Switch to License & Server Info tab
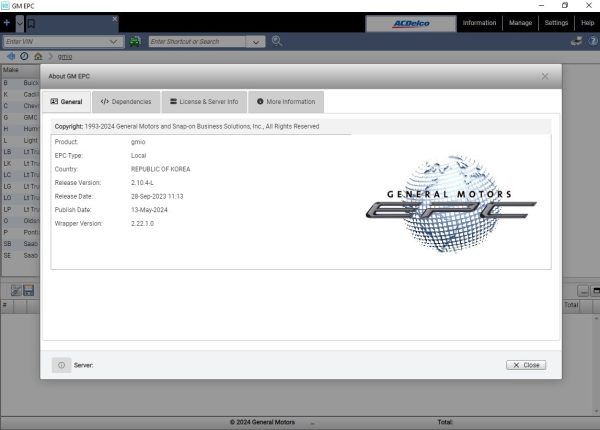 point(204,102)
